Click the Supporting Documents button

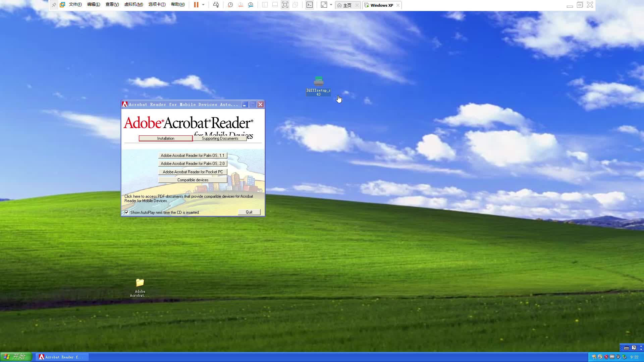click(x=220, y=138)
